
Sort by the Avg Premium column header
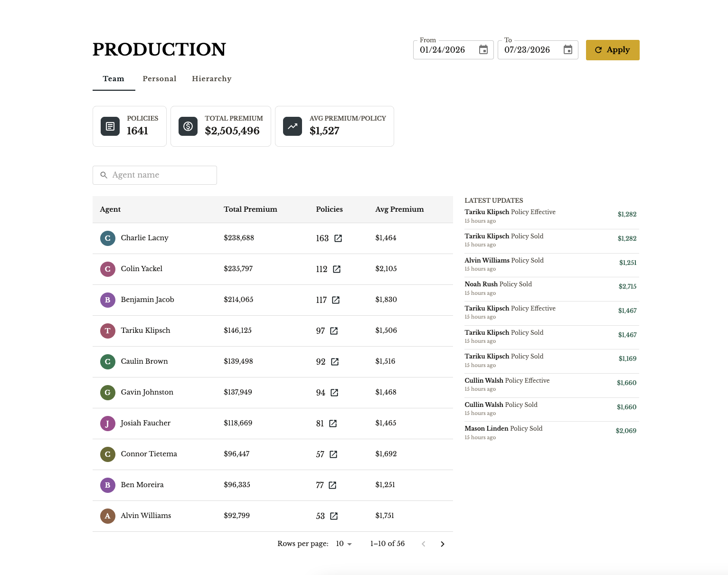click(x=399, y=209)
